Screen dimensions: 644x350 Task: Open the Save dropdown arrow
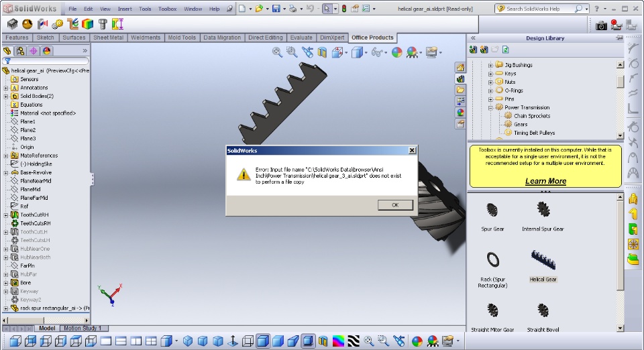[284, 9]
